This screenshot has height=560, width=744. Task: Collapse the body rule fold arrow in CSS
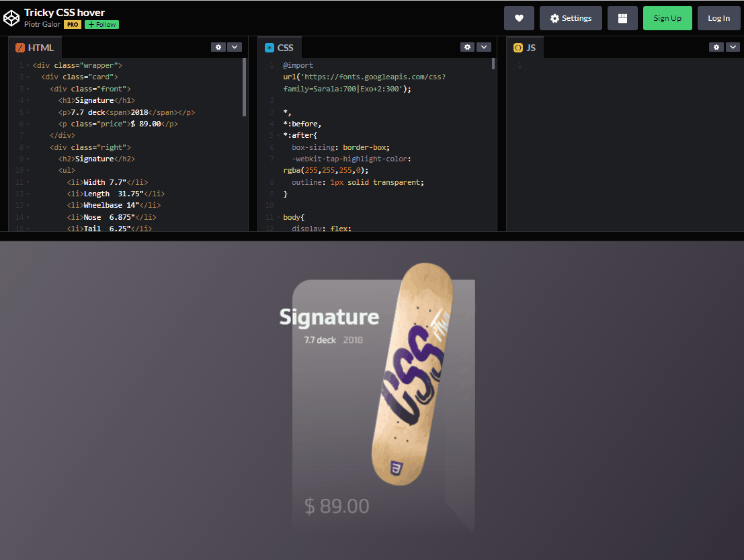(x=278, y=217)
